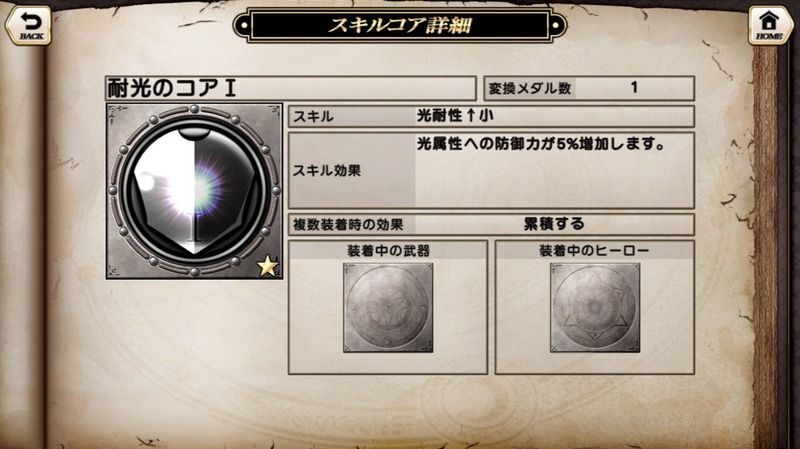Image resolution: width=800 pixels, height=449 pixels.
Task: Go to the HOME screen
Action: (x=770, y=26)
